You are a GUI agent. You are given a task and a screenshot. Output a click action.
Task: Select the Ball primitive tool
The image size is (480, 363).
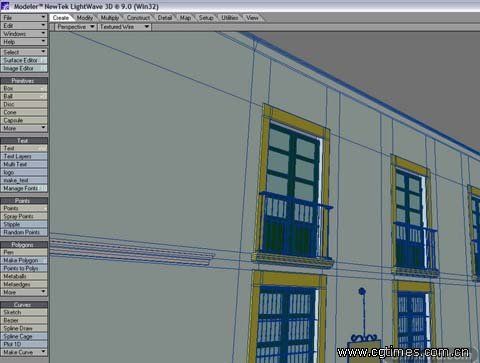24,96
